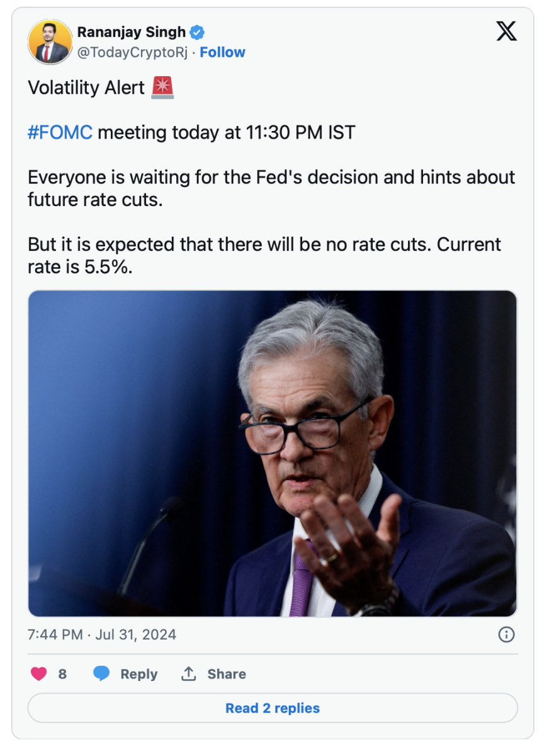The width and height of the screenshot is (554, 756).
Task: Open the #FOMC hashtag link
Action: click(x=60, y=133)
